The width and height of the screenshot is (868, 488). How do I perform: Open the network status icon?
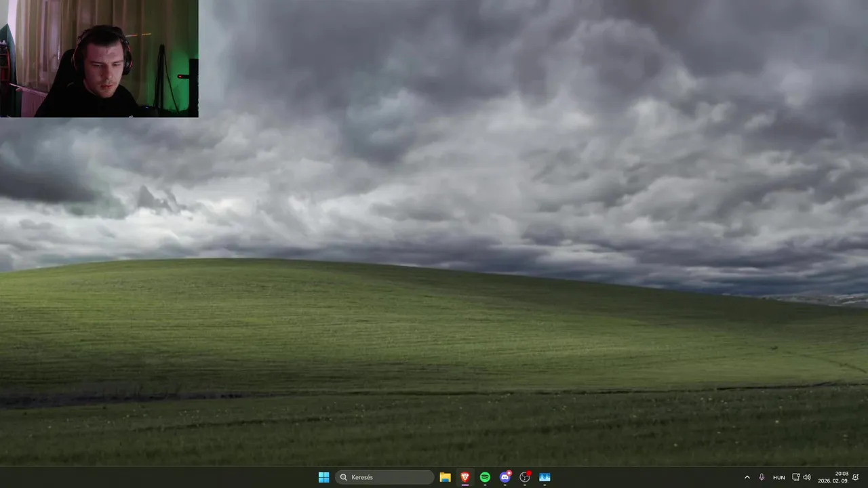coord(796,477)
